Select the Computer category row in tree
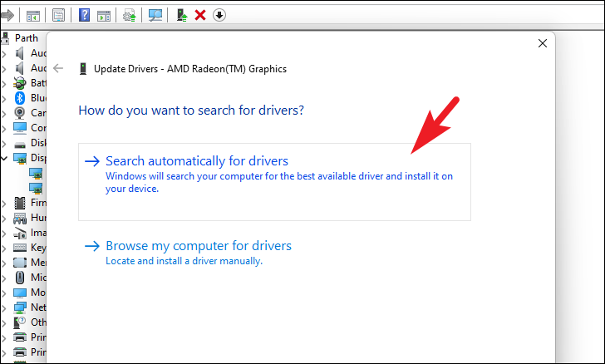The height and width of the screenshot is (364, 605). click(x=30, y=128)
